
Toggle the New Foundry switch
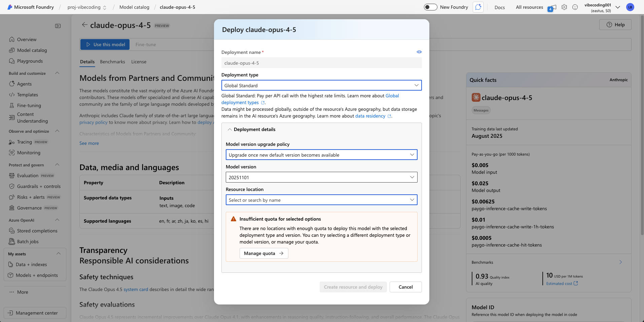(x=430, y=7)
